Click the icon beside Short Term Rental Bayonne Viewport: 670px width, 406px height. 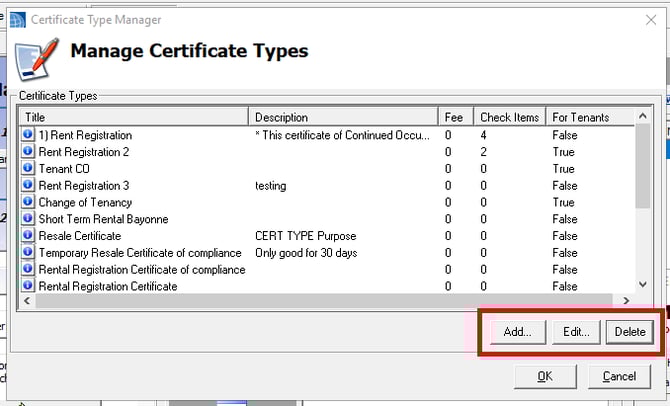(29, 219)
